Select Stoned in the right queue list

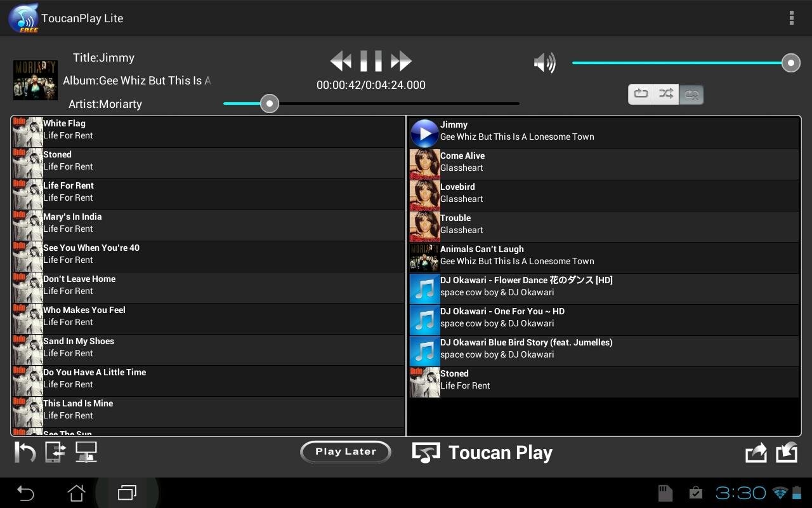(604, 382)
